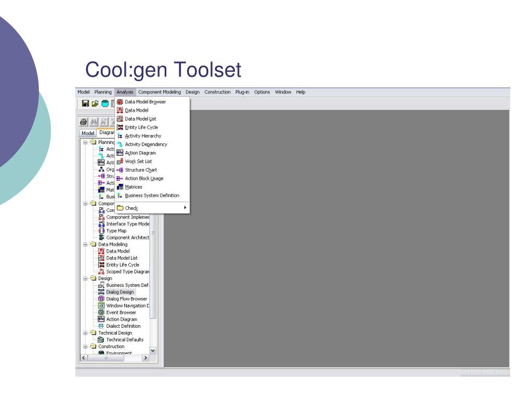The width and height of the screenshot is (532, 399).
Task: Click the Work Set List menu icon
Action: (x=120, y=162)
